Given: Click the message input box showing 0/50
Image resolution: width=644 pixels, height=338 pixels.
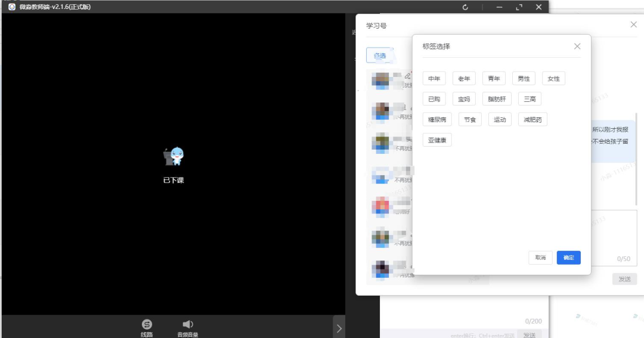Looking at the screenshot, I should tap(614, 238).
